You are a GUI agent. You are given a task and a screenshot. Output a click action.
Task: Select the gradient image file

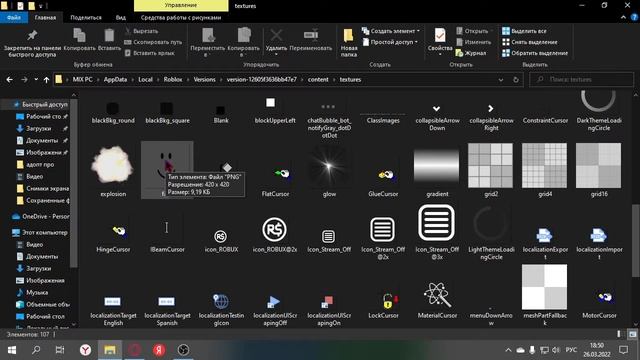pyautogui.click(x=437, y=171)
